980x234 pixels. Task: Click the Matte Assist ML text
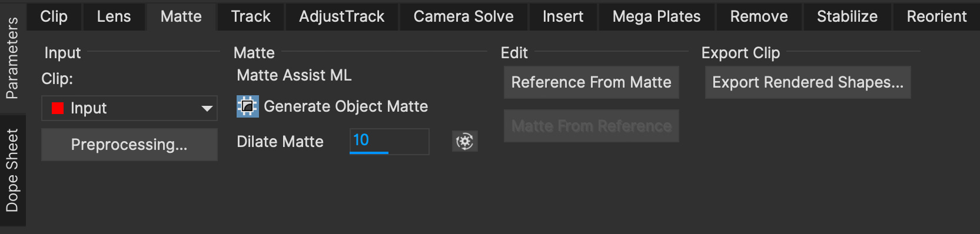[x=294, y=75]
